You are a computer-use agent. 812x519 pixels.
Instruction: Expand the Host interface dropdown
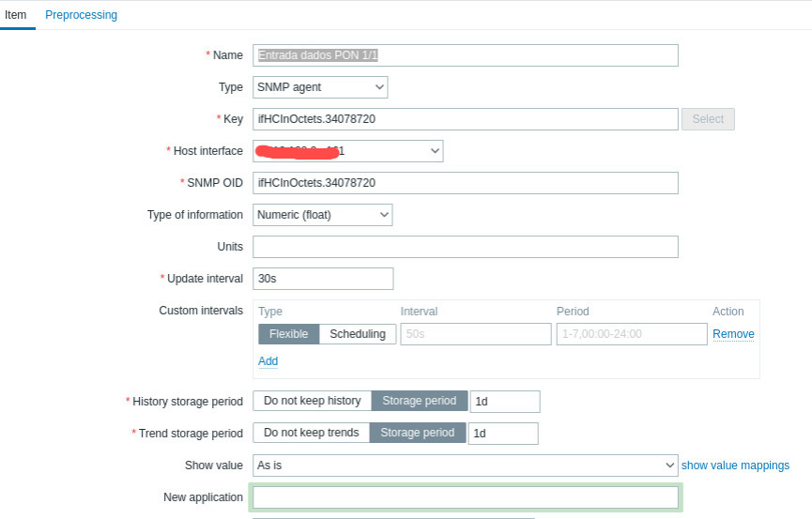pos(347,151)
